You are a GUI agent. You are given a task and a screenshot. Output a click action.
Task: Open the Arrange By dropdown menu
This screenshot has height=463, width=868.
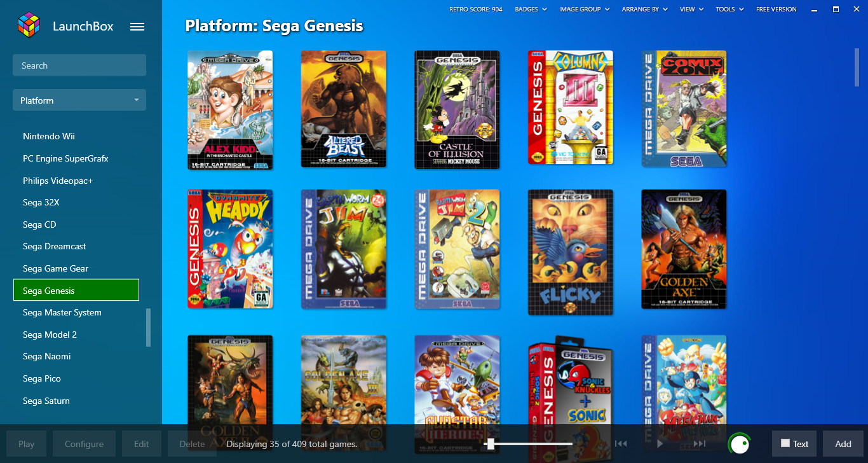tap(644, 10)
